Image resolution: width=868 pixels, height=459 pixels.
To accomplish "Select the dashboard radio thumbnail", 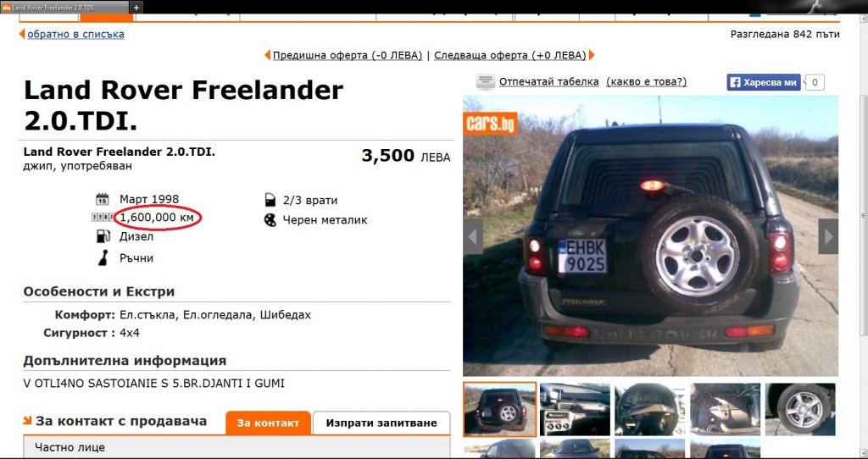I will coord(576,409).
